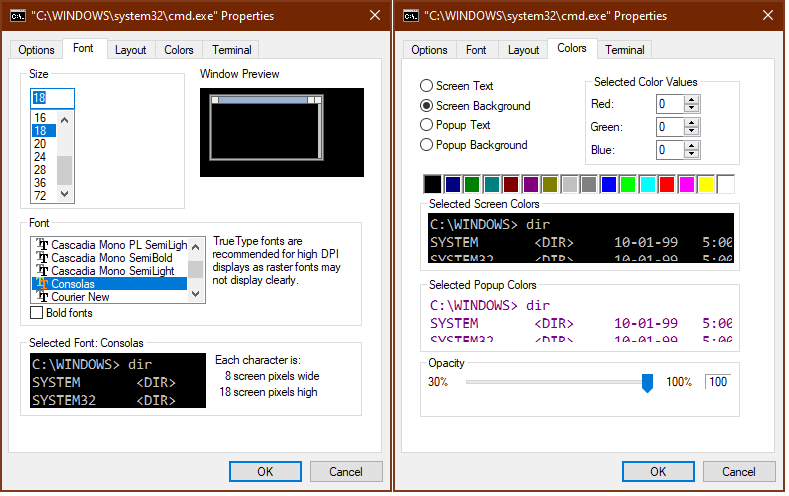Decrease the Green value with down arrow
The image size is (789, 496).
tap(693, 131)
